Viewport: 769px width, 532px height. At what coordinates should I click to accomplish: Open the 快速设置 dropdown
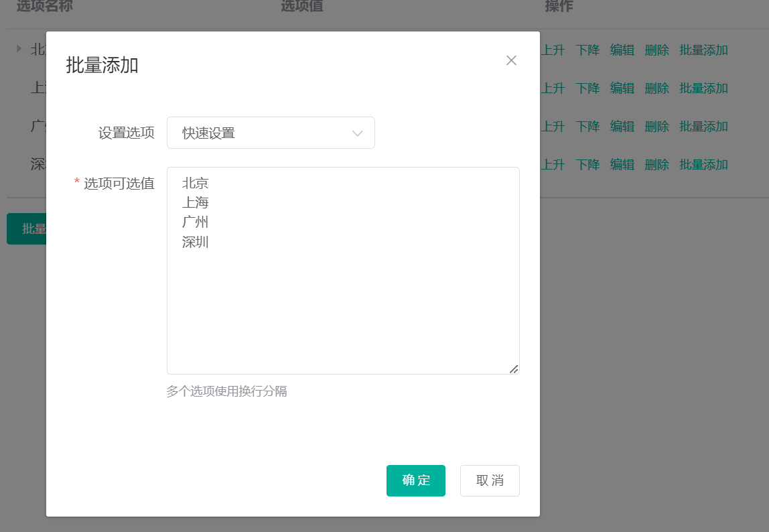(271, 133)
